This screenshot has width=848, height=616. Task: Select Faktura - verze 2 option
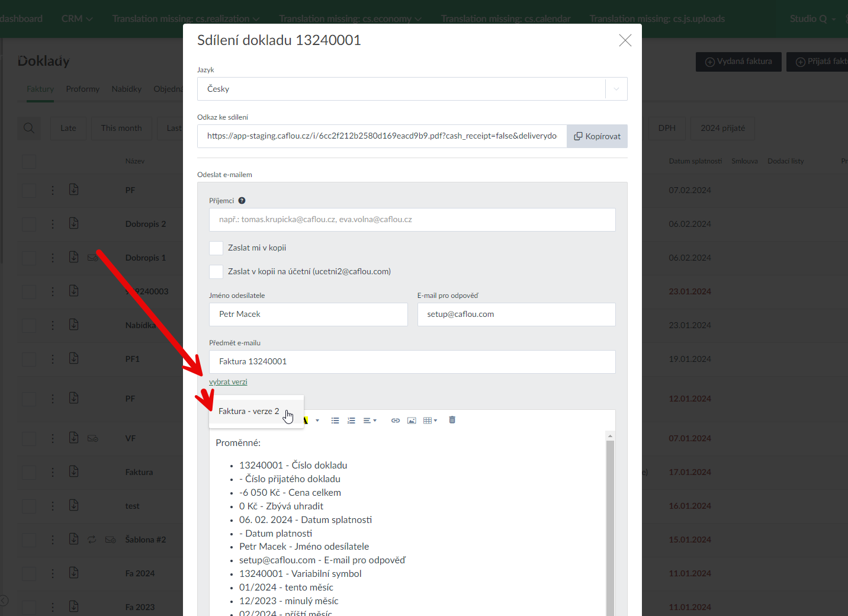[x=249, y=411]
